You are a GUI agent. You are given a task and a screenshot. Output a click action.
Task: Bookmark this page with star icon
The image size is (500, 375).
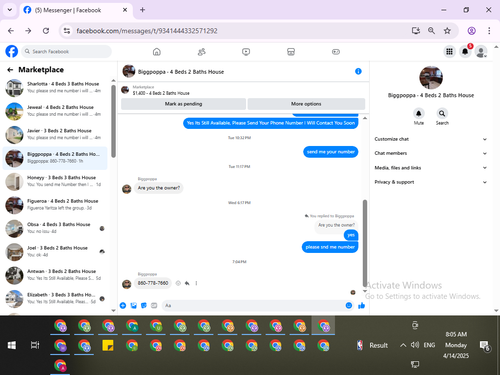(447, 31)
